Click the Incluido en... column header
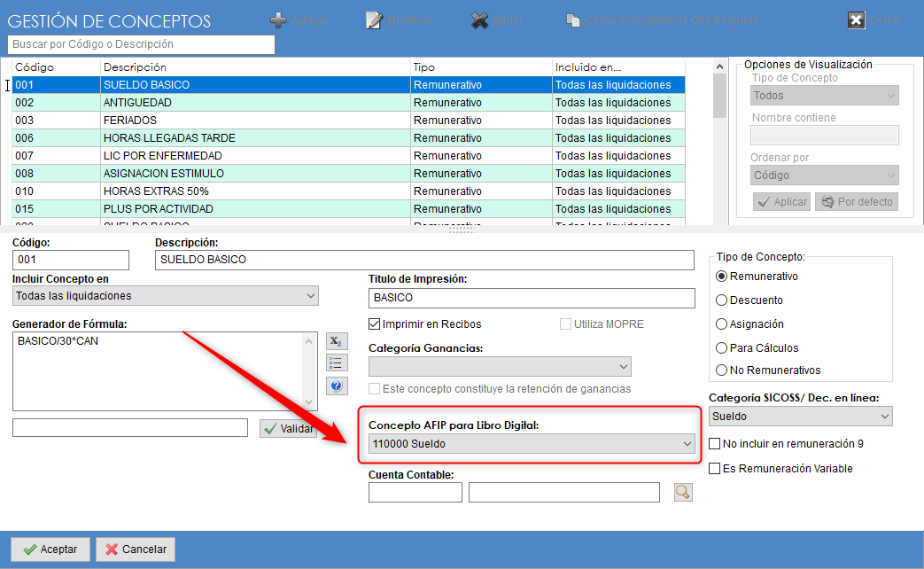The width and height of the screenshot is (924, 569). pyautogui.click(x=618, y=67)
